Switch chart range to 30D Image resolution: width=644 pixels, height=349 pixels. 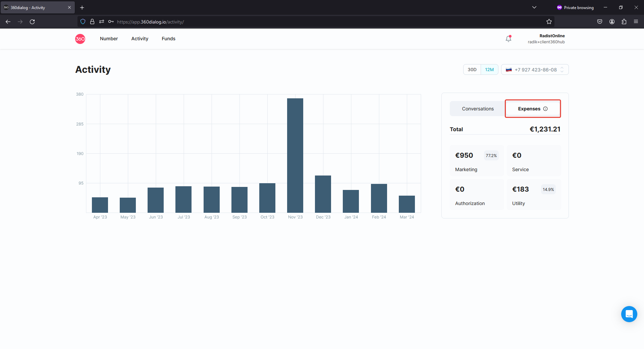(x=472, y=70)
